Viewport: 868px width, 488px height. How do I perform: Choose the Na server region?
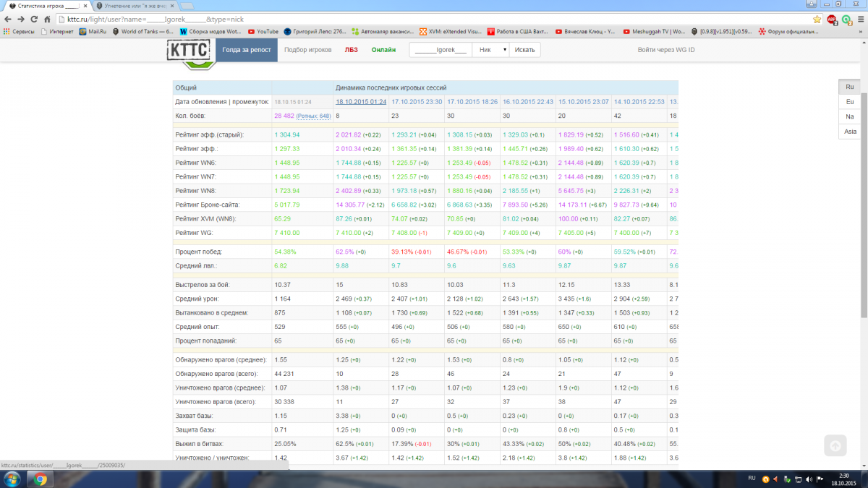[x=849, y=116]
